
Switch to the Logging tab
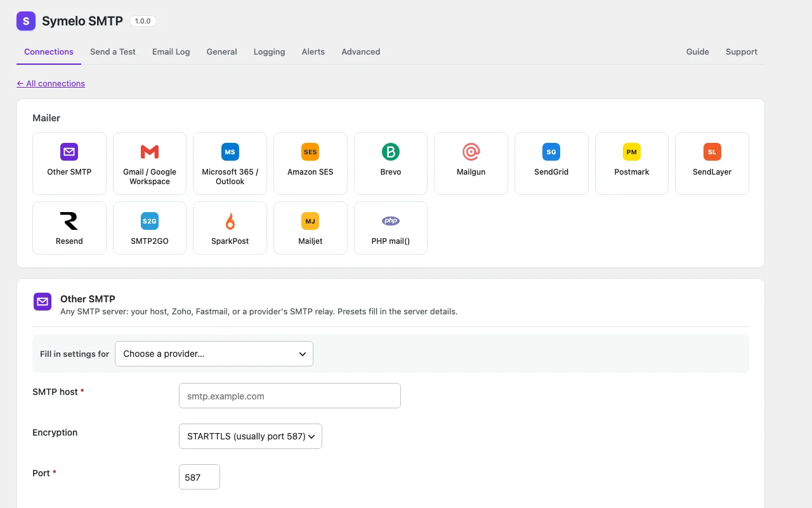tap(270, 52)
